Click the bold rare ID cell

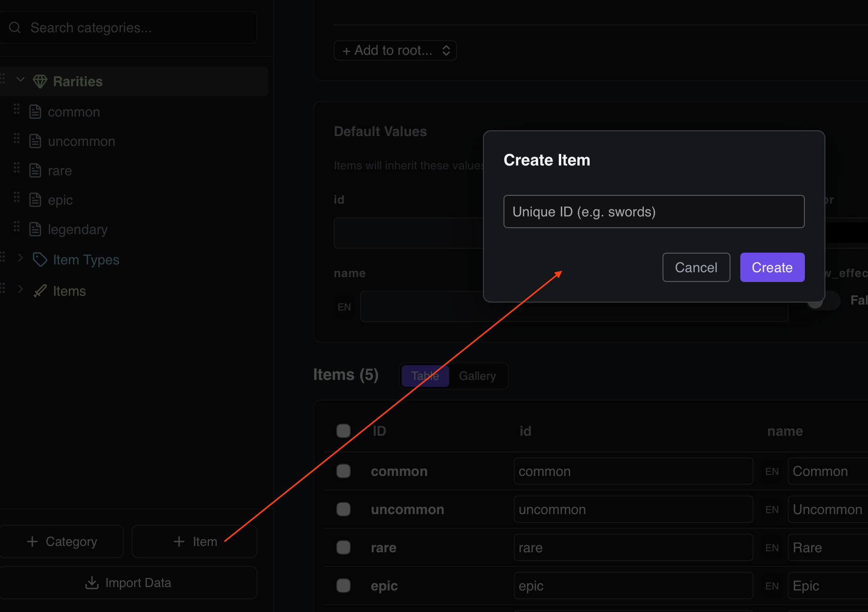tap(384, 548)
